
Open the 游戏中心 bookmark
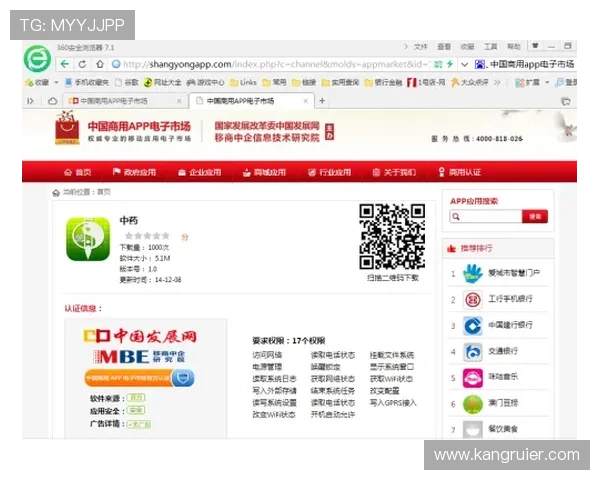(205, 82)
